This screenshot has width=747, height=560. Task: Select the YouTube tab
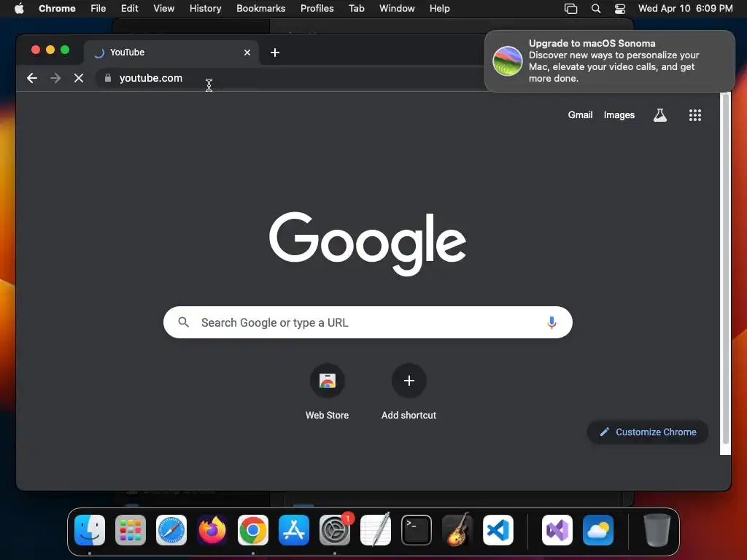point(171,52)
